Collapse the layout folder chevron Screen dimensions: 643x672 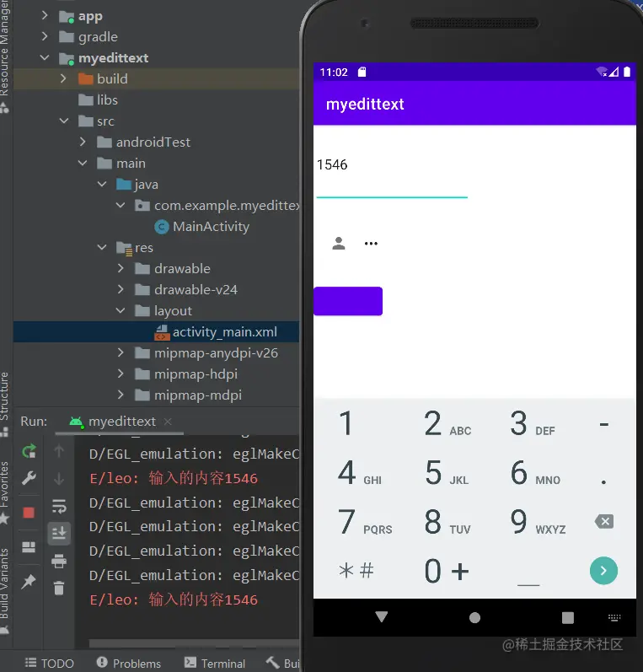tap(121, 311)
